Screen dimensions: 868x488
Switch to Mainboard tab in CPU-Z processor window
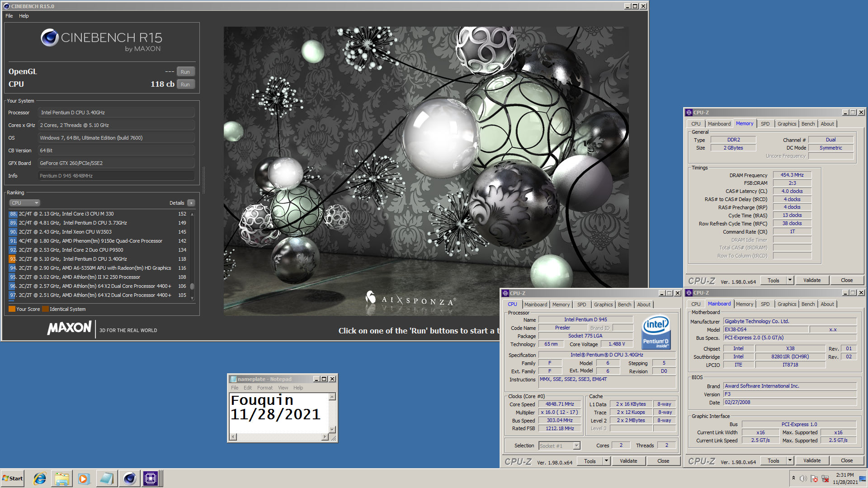pos(536,305)
